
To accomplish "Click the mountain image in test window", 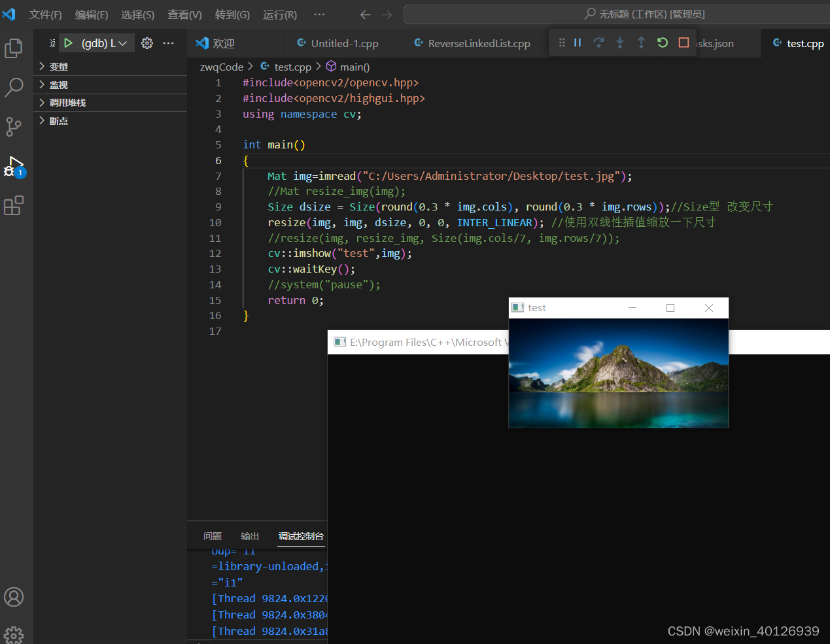I will point(619,373).
